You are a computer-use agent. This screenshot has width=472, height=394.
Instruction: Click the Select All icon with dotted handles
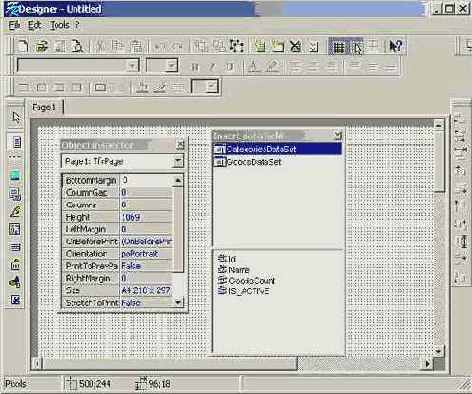pyautogui.click(x=237, y=46)
